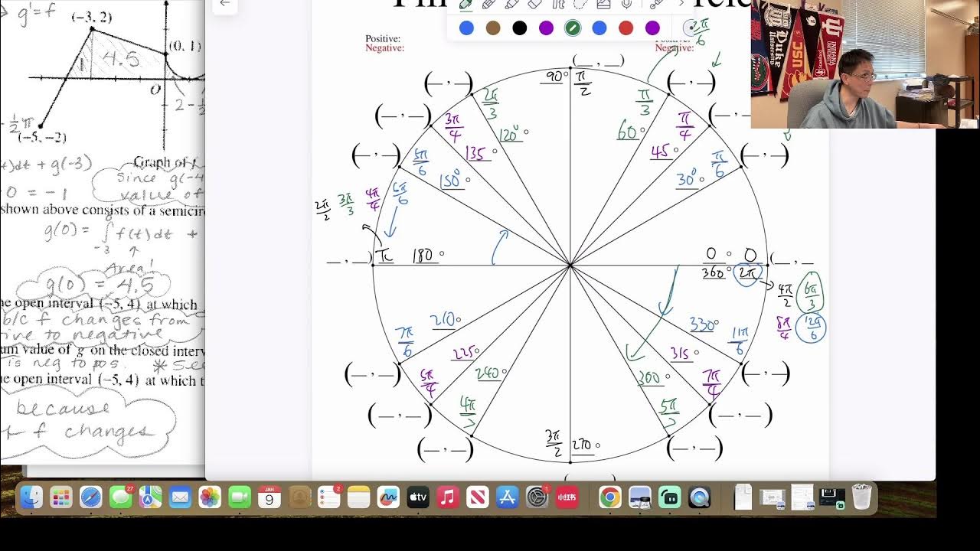The height and width of the screenshot is (551, 980).
Task: Open Photos from the Dock
Action: 210,497
